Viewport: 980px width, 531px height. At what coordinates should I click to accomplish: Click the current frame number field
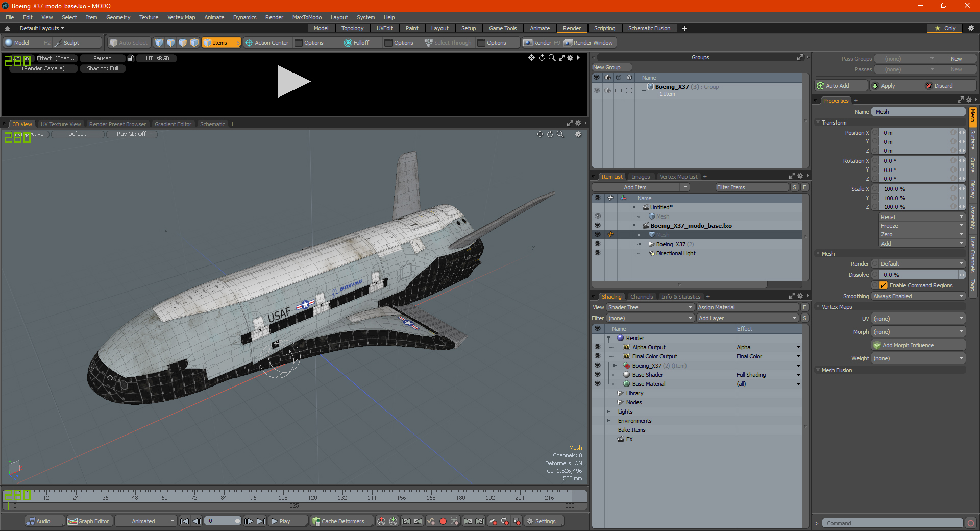tap(219, 521)
